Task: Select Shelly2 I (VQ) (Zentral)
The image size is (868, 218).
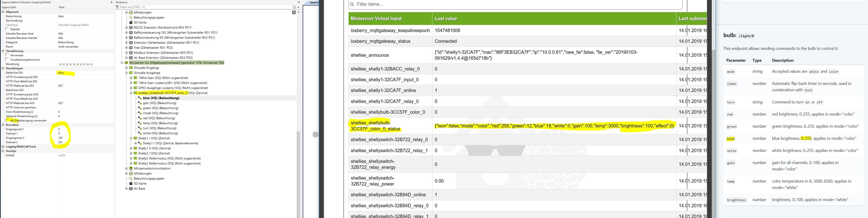Action: (154, 153)
